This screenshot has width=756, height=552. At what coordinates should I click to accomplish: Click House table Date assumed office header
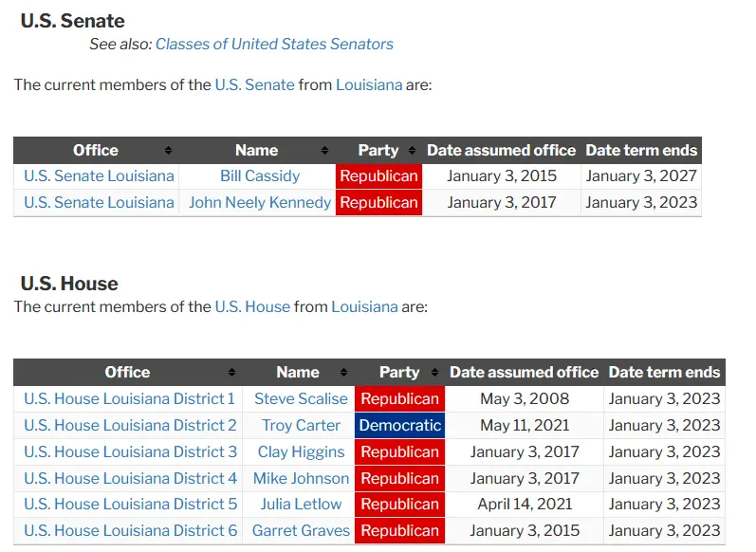point(524,373)
